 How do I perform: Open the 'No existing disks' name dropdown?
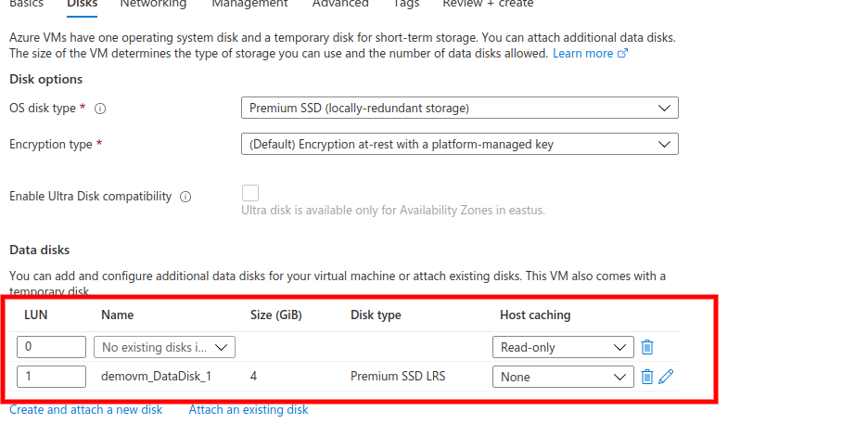(164, 347)
